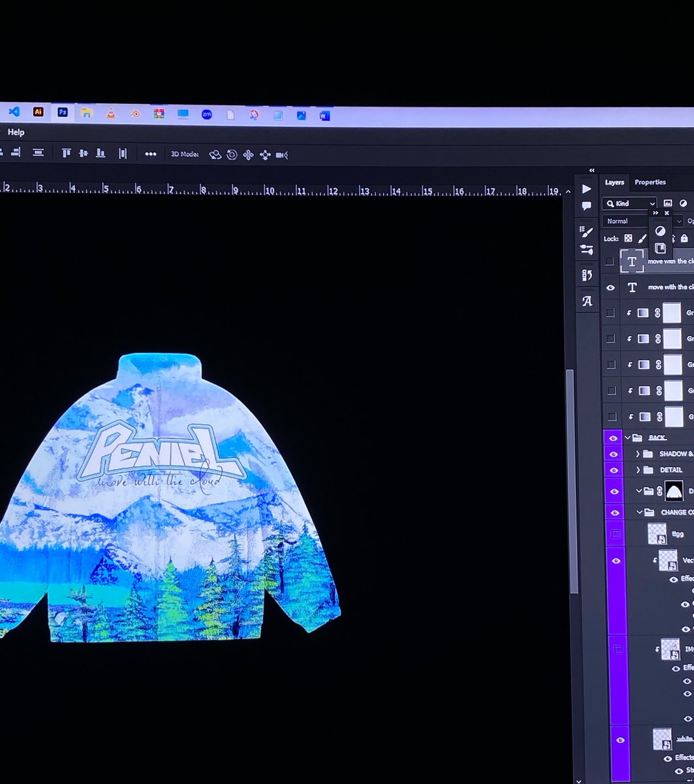Select the 3D roll camera icon

tap(232, 155)
